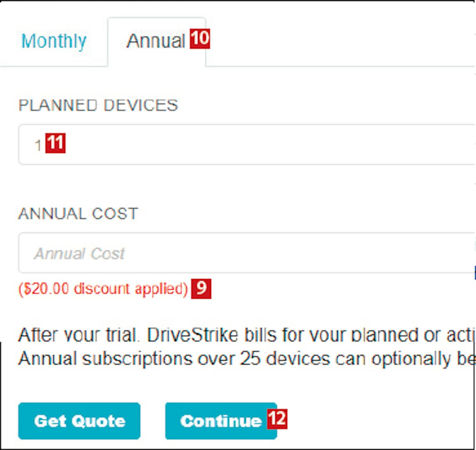Click the $20.00 discount applied notice
This screenshot has height=450, width=476.
point(103,289)
